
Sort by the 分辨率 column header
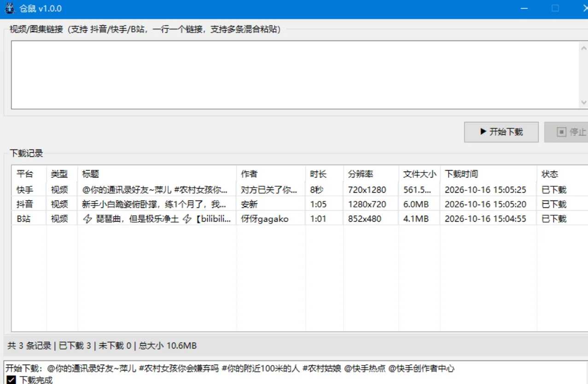[x=371, y=174]
